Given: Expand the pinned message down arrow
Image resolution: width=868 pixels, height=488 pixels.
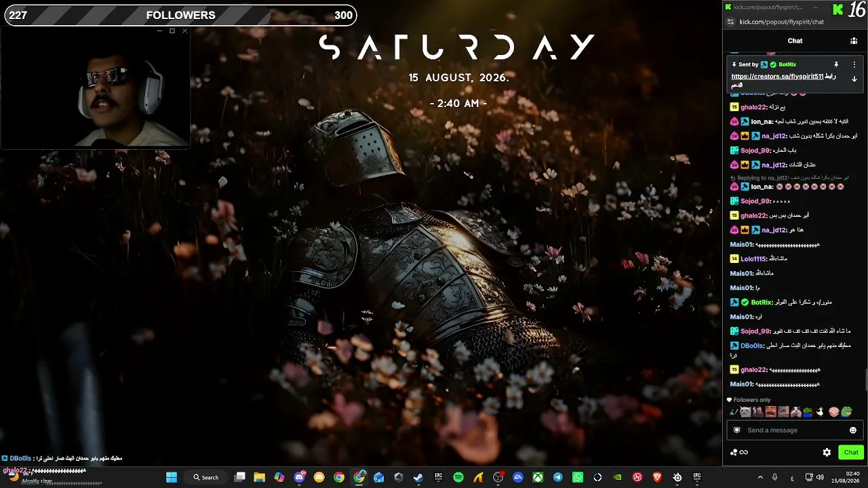Looking at the screenshot, I should click(x=854, y=79).
